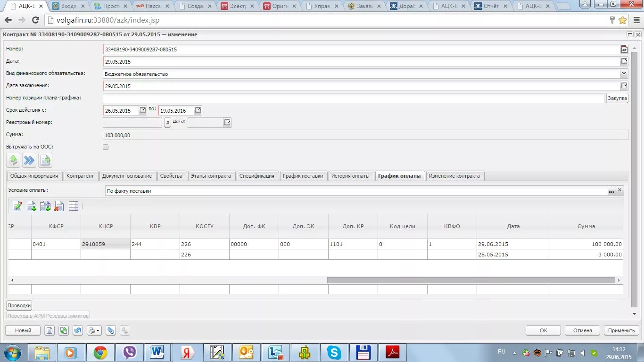
Task: Click the Отмена button
Action: pos(583,330)
